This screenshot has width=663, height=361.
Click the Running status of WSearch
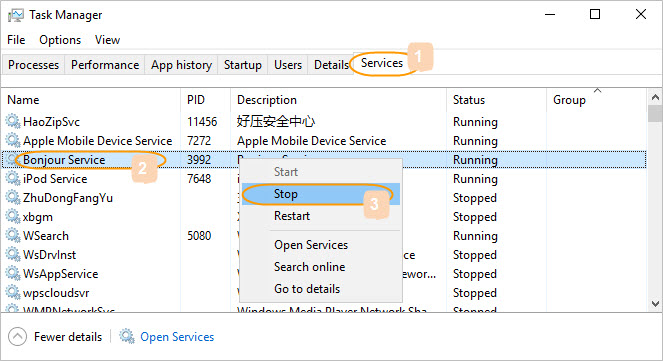(475, 236)
